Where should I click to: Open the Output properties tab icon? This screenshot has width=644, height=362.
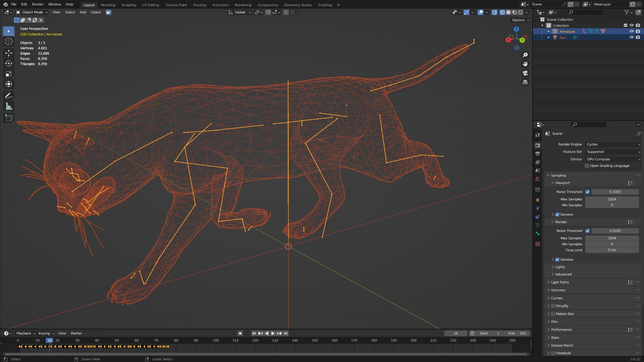(538, 154)
